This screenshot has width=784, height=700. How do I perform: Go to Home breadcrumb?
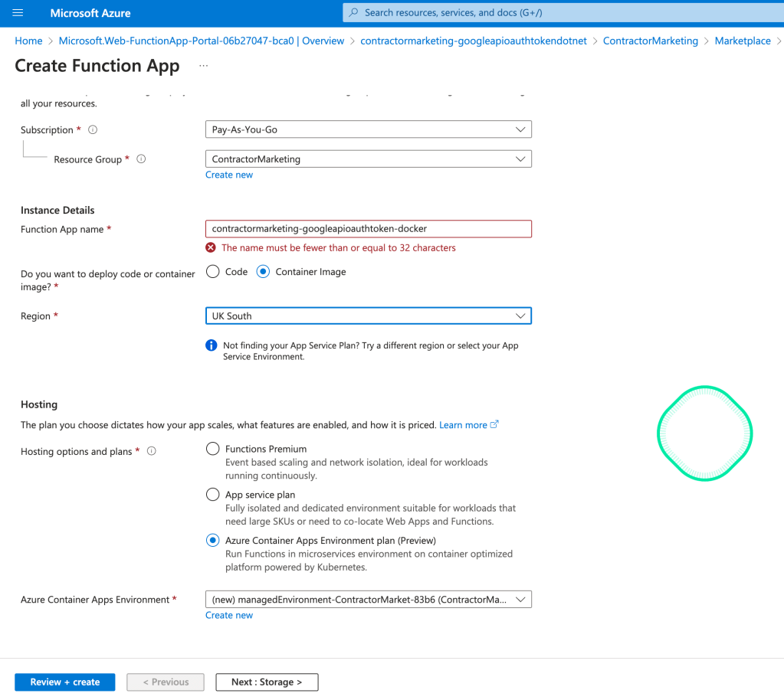[x=28, y=41]
